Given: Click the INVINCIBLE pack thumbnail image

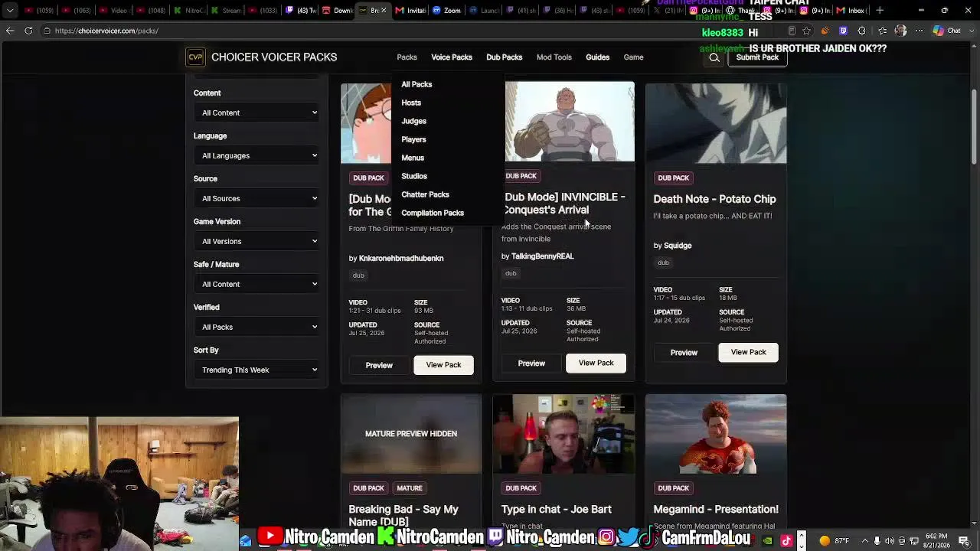Looking at the screenshot, I should tap(570, 122).
